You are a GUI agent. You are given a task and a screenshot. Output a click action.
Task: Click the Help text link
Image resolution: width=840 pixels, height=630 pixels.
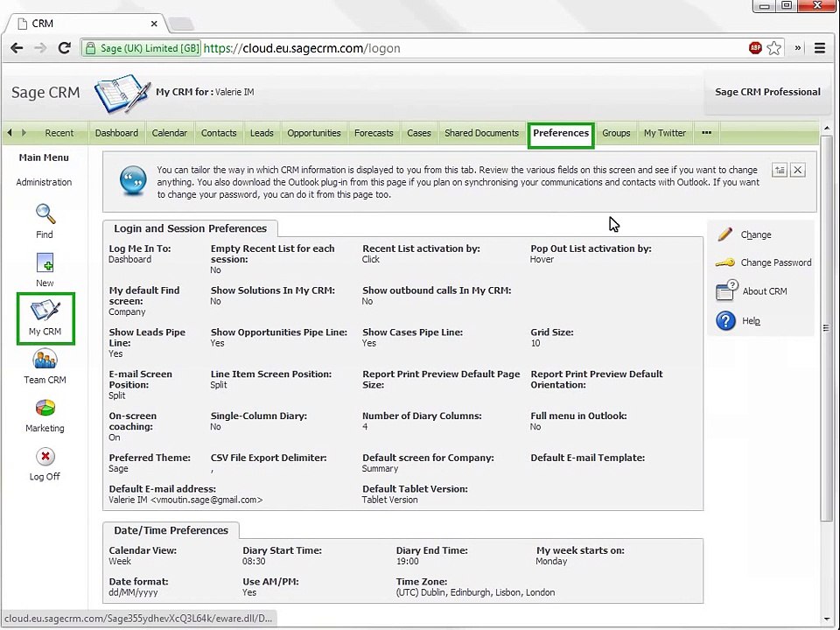click(751, 321)
